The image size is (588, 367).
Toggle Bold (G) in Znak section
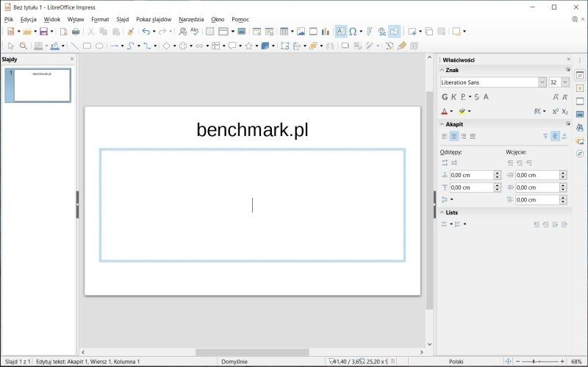[x=445, y=97]
